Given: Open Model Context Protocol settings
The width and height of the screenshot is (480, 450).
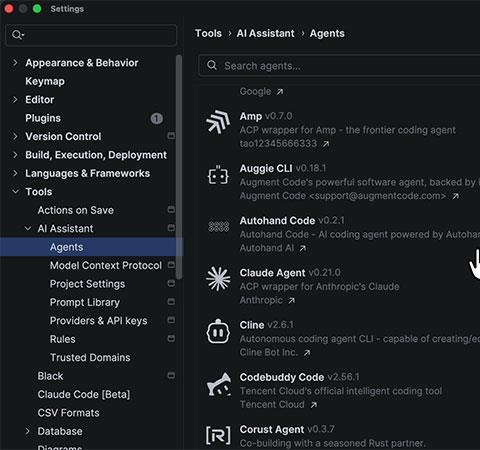Looking at the screenshot, I should (106, 265).
